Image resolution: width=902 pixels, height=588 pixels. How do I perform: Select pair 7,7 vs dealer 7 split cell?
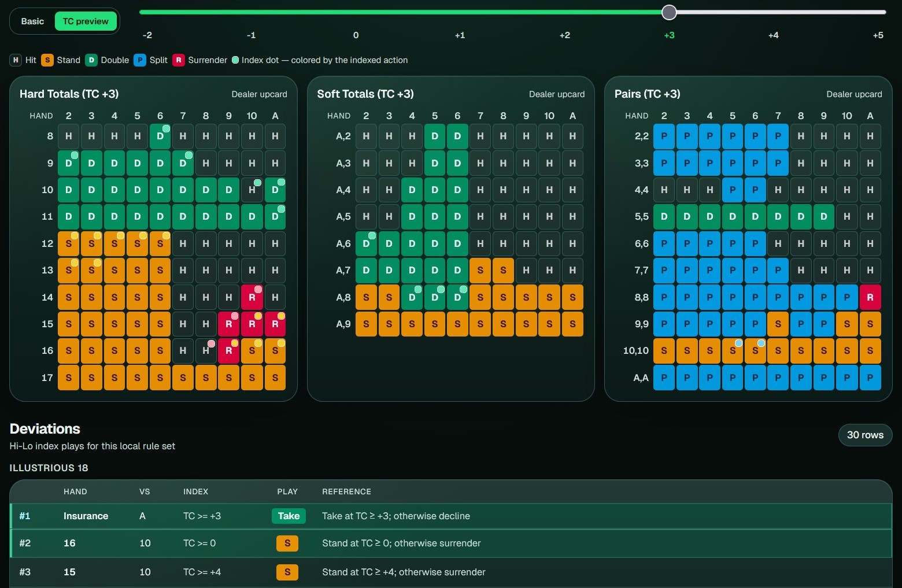(x=778, y=270)
